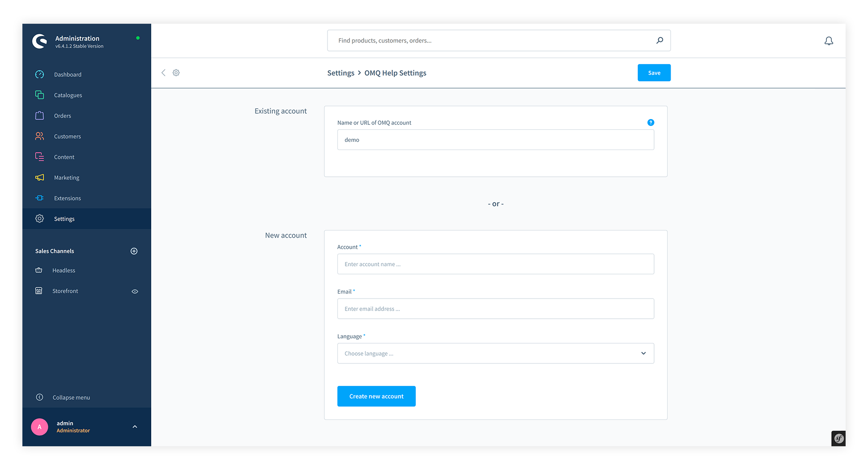Open the Headless sales channel

[87, 270]
